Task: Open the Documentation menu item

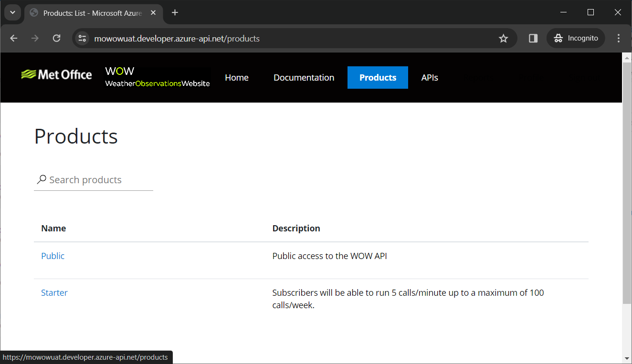Action: point(304,78)
